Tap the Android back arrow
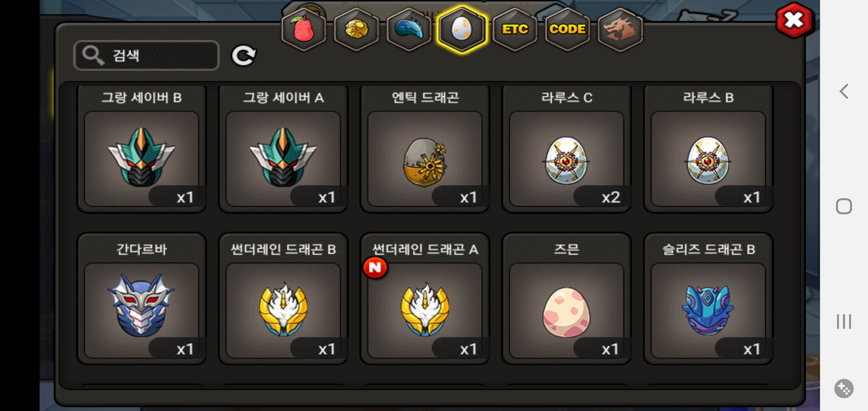Image resolution: width=868 pixels, height=411 pixels. coord(844,91)
